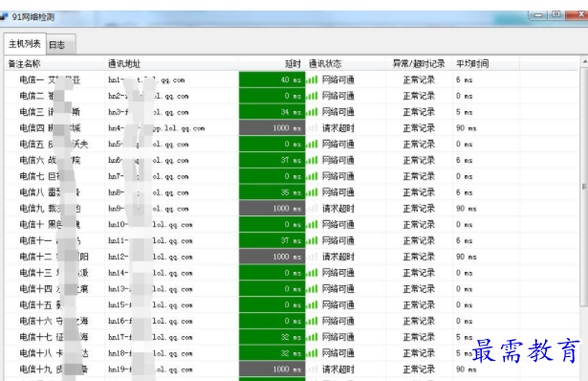
Task: Select the 电信十八 host name cell
Action: click(x=54, y=353)
